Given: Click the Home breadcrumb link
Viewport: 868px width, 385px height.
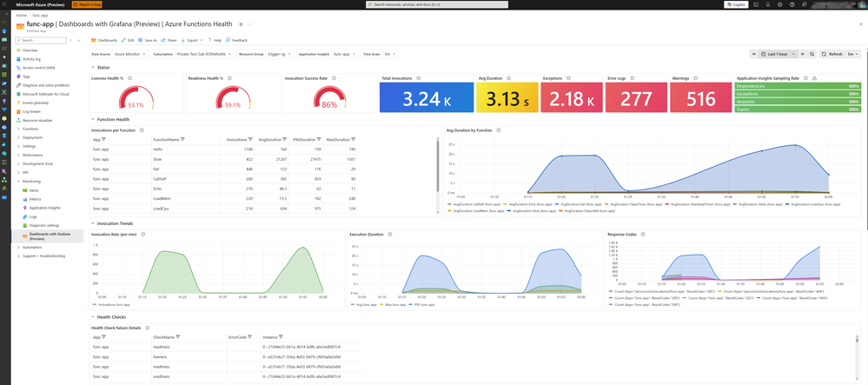Looking at the screenshot, I should (x=21, y=15).
